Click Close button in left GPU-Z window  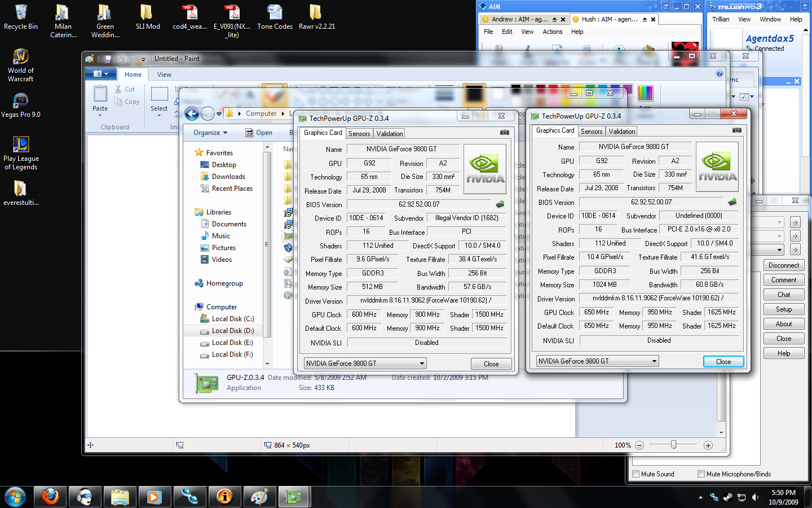pos(491,364)
